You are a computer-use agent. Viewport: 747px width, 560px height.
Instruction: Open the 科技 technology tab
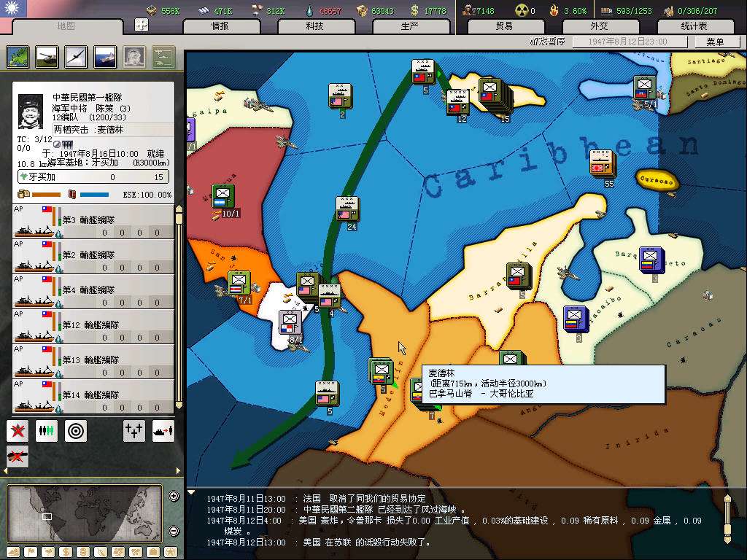314,26
